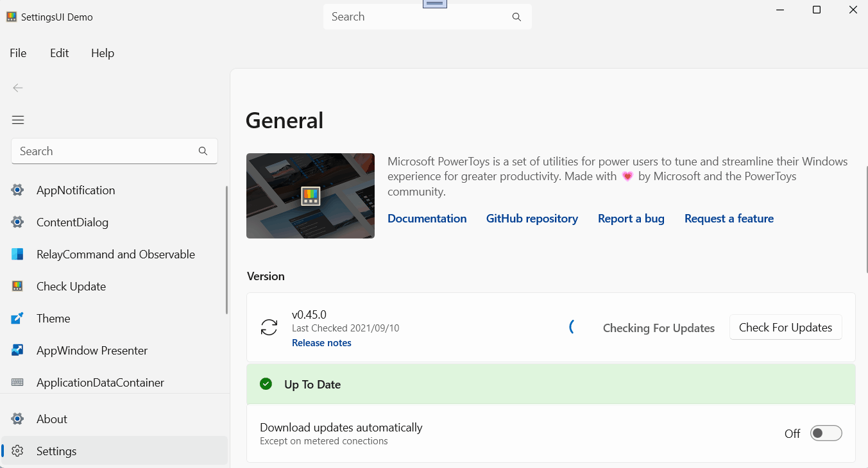Open AppWindow Presenter page
The width and height of the screenshot is (868, 468).
pos(114,351)
